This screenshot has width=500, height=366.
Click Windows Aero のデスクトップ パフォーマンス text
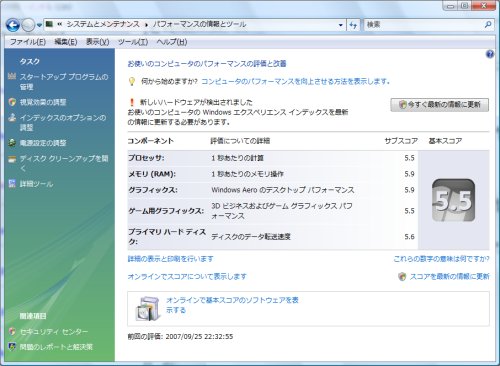(x=283, y=190)
